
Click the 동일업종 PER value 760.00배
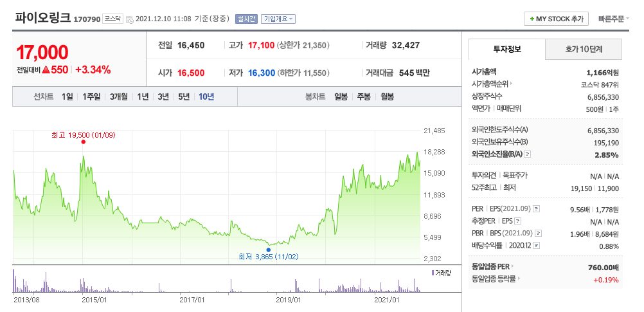tap(604, 267)
